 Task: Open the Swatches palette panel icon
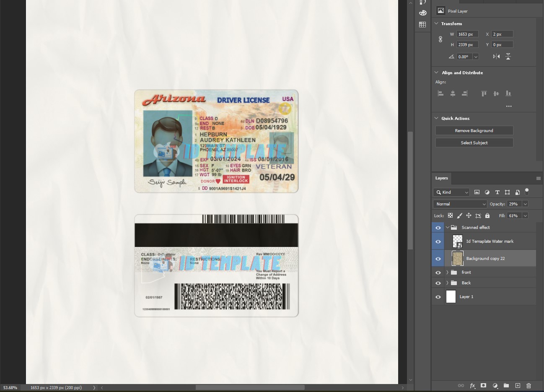tap(422, 13)
